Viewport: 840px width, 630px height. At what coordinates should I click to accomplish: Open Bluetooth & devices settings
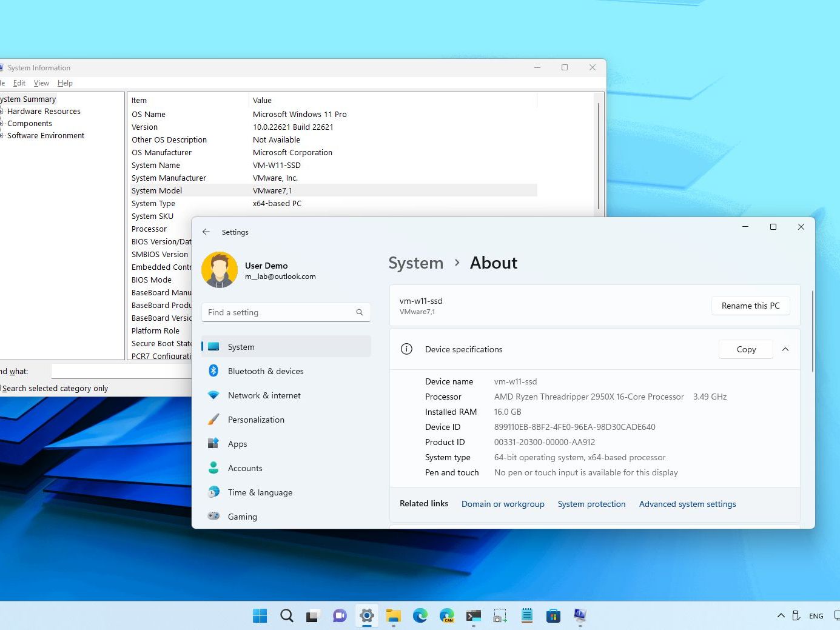(x=265, y=371)
